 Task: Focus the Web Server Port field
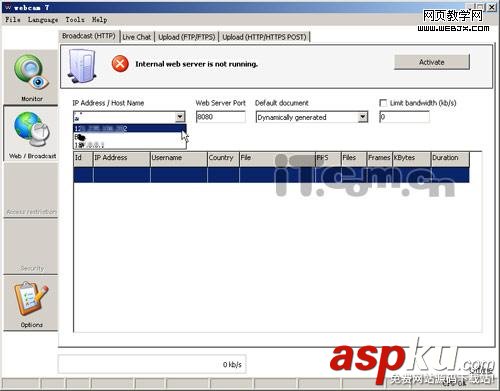click(x=221, y=117)
